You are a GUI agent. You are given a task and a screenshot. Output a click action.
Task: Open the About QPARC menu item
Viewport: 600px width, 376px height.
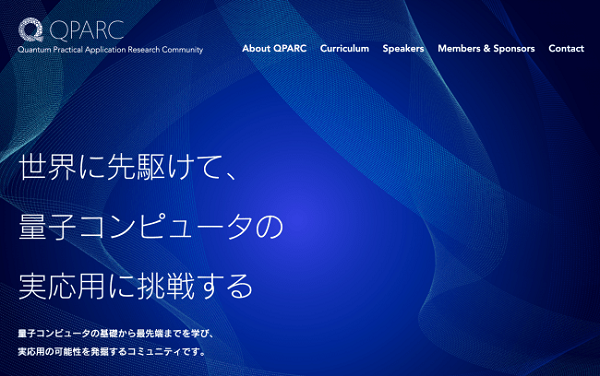[x=274, y=49]
